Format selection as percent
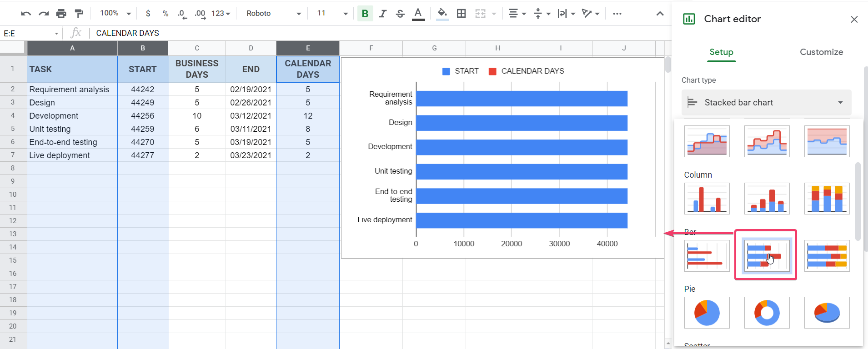 [166, 14]
